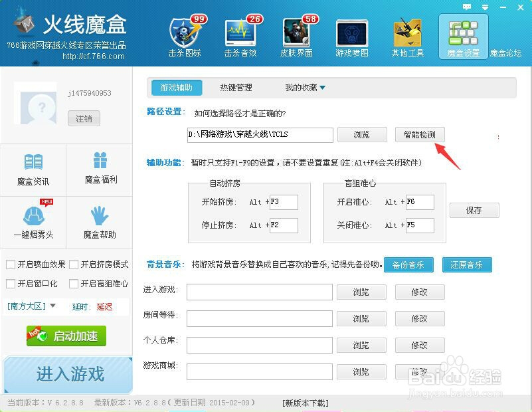The width and height of the screenshot is (532, 412).
Task: Click the 开始挤房 hotkey field F3
Action: click(284, 202)
